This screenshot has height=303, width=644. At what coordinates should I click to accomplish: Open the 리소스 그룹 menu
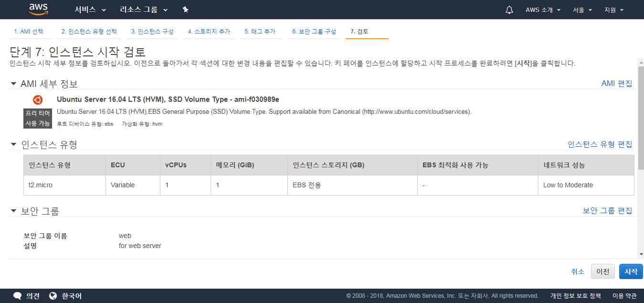144,10
